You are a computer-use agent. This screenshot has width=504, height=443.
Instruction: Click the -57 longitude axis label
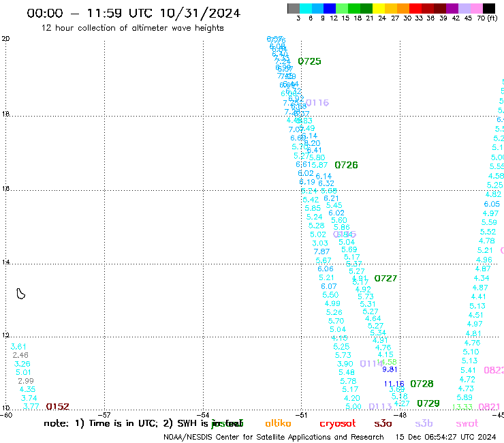(104, 415)
